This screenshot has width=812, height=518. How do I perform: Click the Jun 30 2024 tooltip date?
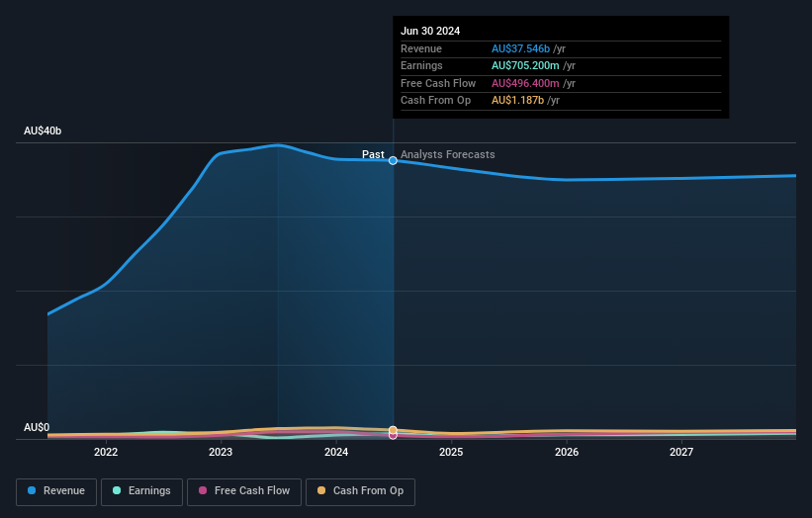coord(430,31)
